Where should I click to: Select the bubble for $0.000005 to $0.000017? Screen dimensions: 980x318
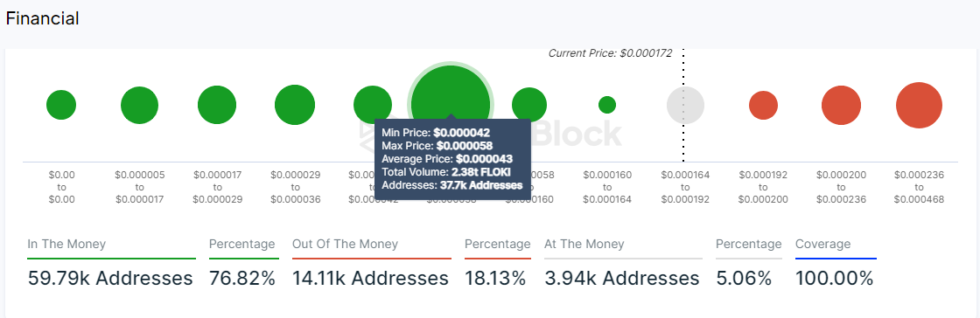coord(139,105)
